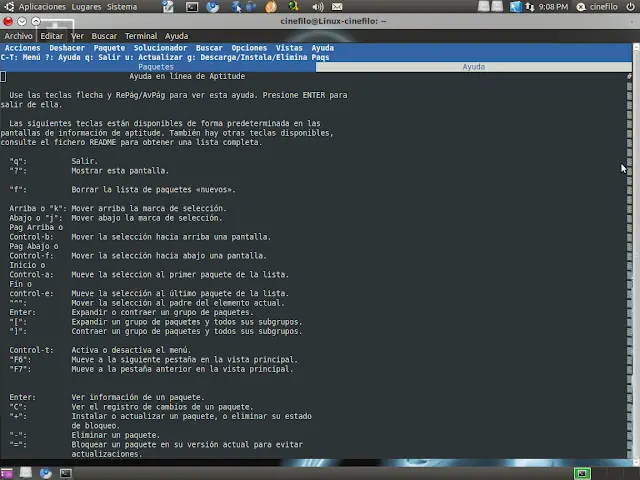The image size is (640, 480).
Task: Click the green workspace switcher icon
Action: [x=582, y=473]
